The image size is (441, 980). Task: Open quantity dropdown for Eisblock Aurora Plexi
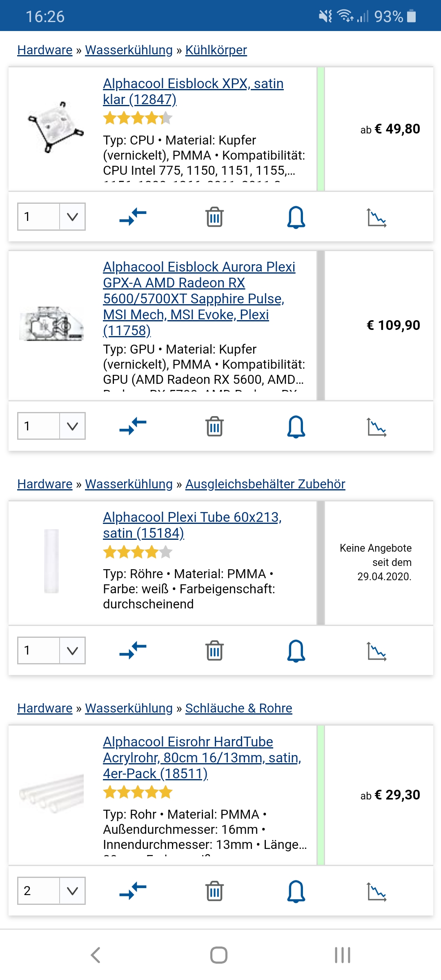pos(51,426)
